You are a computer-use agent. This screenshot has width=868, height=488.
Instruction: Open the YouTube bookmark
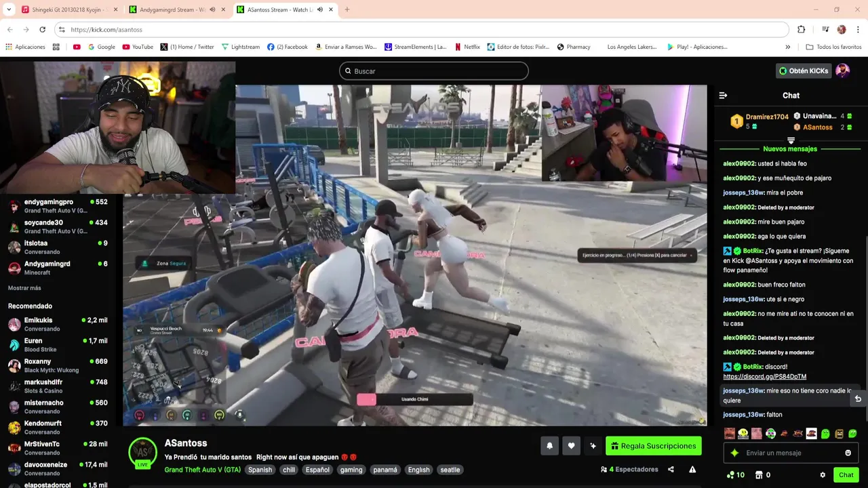(x=138, y=47)
